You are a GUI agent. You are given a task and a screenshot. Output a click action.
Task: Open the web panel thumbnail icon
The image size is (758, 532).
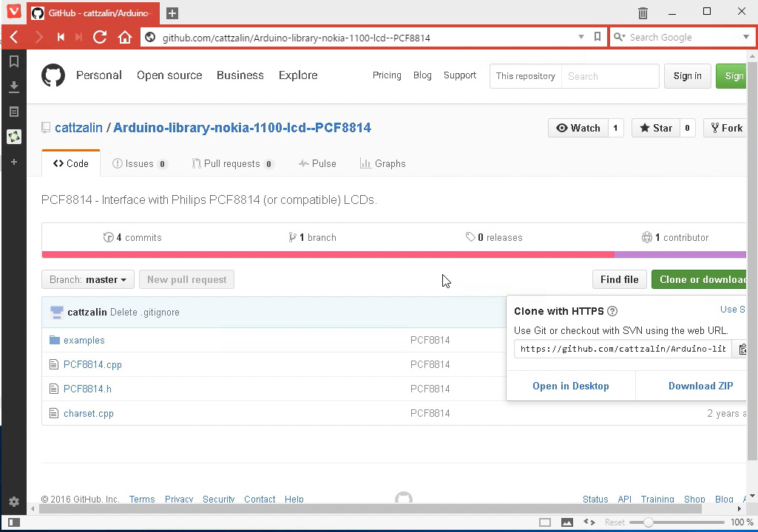(x=14, y=137)
